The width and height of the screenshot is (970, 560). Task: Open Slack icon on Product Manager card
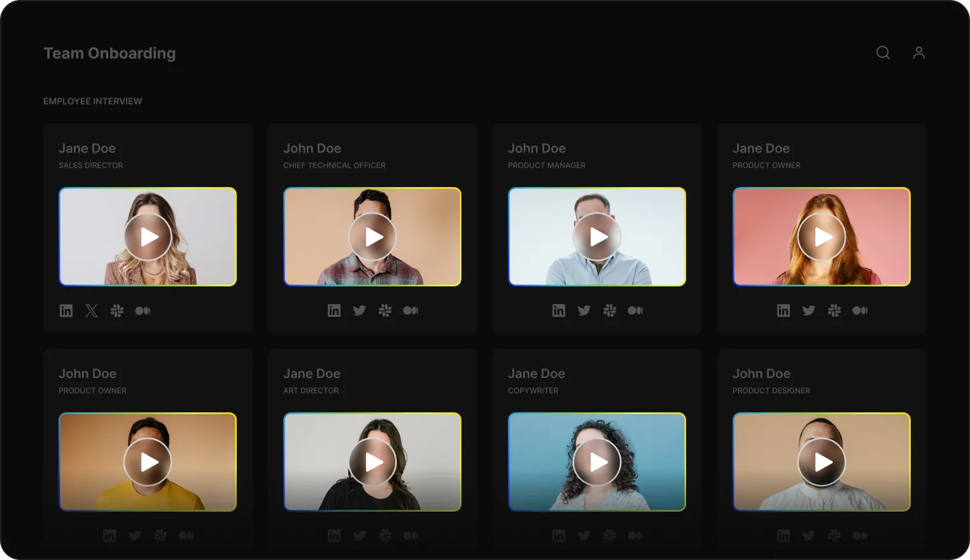click(x=610, y=311)
